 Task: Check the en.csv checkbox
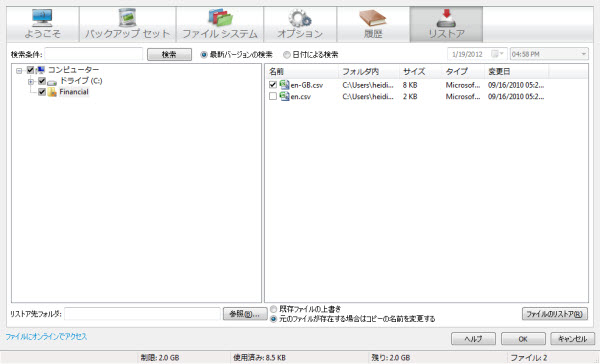click(x=273, y=96)
